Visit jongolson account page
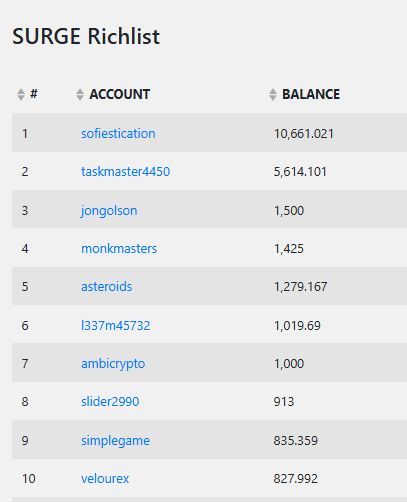Viewport: 407px width, 502px height. pos(109,211)
